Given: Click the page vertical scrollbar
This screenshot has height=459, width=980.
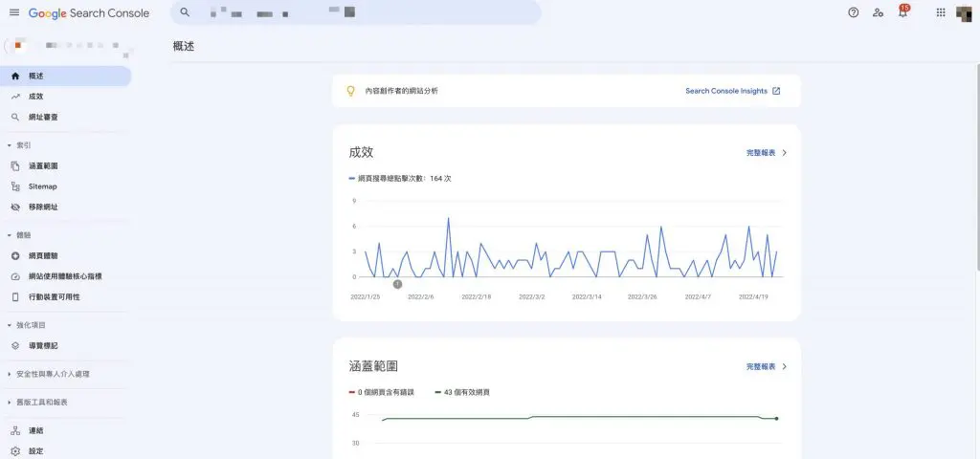Looking at the screenshot, I should (x=977, y=166).
